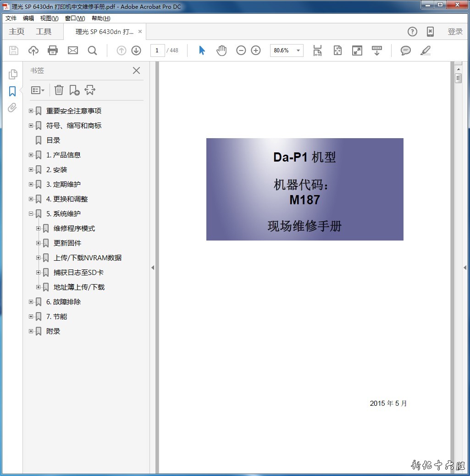Toggle the Bookmarks panel icon
The height and width of the screenshot is (476, 470).
click(12, 91)
